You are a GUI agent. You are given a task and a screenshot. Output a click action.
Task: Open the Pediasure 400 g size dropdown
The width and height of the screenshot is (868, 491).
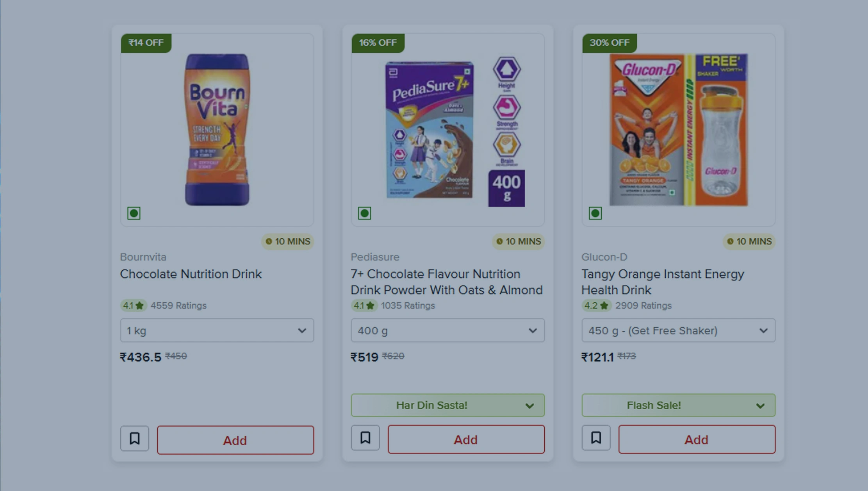pos(447,330)
